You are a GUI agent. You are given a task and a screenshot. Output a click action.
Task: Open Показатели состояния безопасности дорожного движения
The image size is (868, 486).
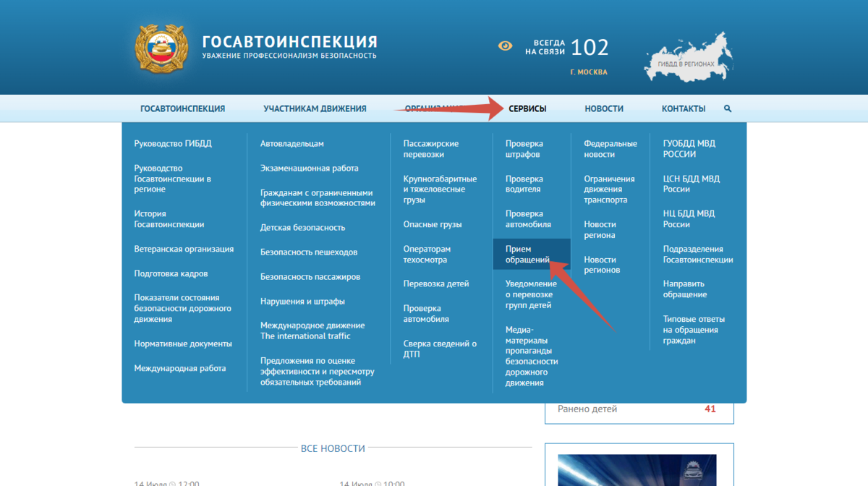182,308
